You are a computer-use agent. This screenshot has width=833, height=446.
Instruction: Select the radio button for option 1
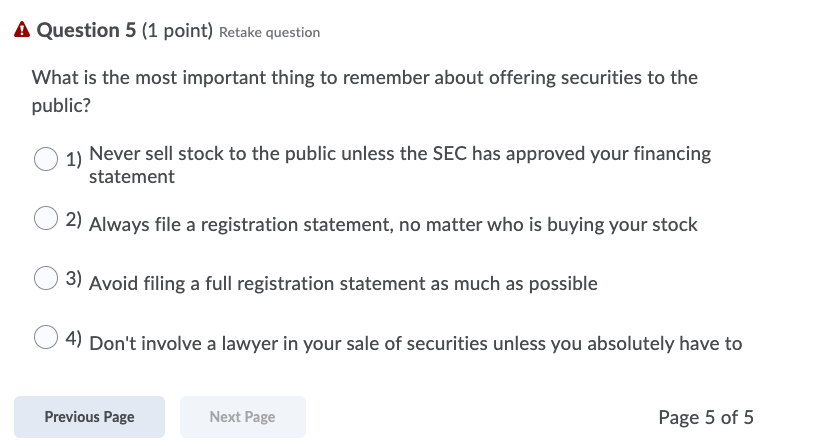(x=46, y=159)
